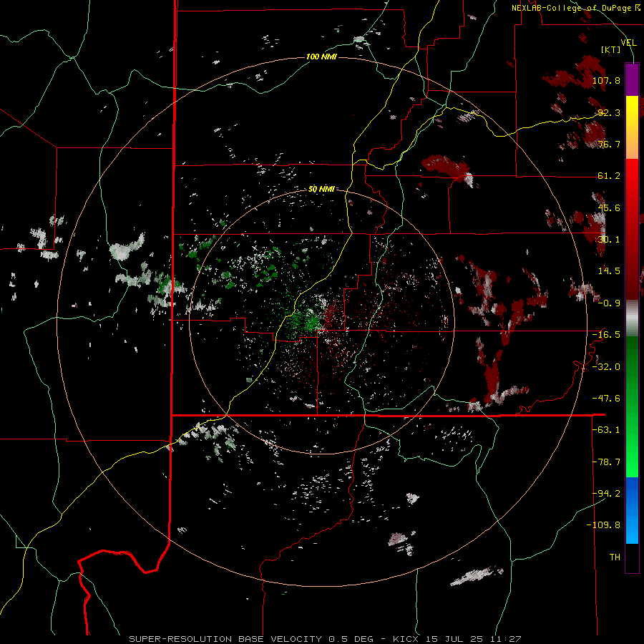The image size is (644, 644).
Task: Select the -109.8 velocity scale value
Action: click(603, 525)
